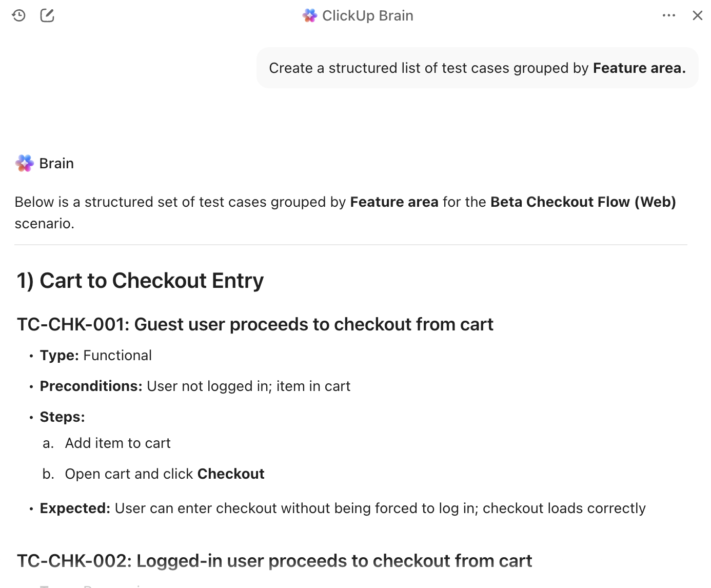Click the Brain avatar icon beside response

click(25, 163)
